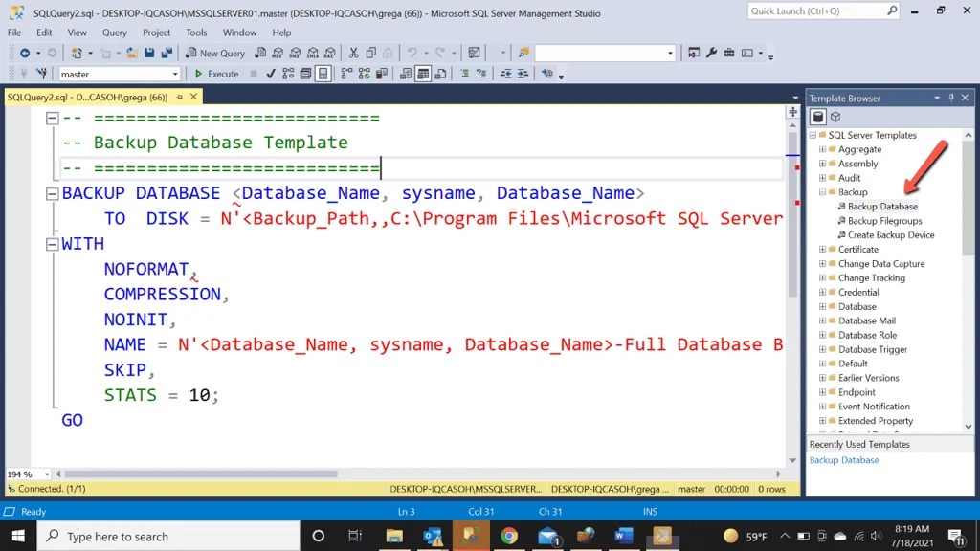The width and height of the screenshot is (980, 551).
Task: Click the Windows taskbar search box
Action: [168, 536]
